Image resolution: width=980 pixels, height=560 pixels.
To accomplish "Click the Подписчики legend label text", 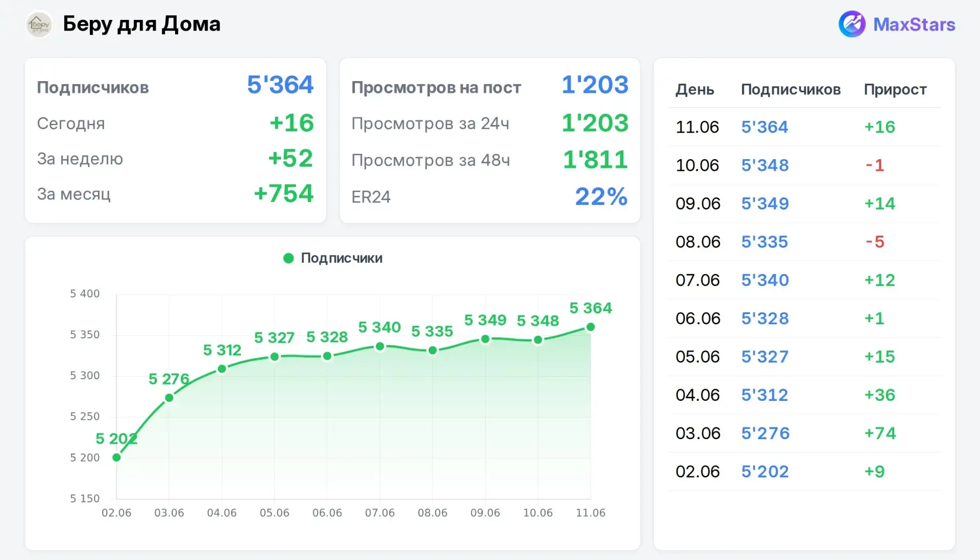I will point(341,258).
